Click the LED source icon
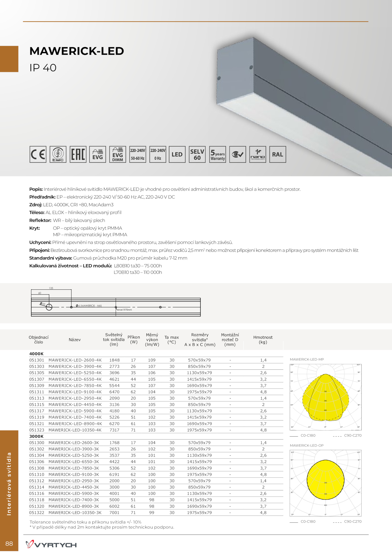The width and height of the screenshot is (392, 555). 177,154
